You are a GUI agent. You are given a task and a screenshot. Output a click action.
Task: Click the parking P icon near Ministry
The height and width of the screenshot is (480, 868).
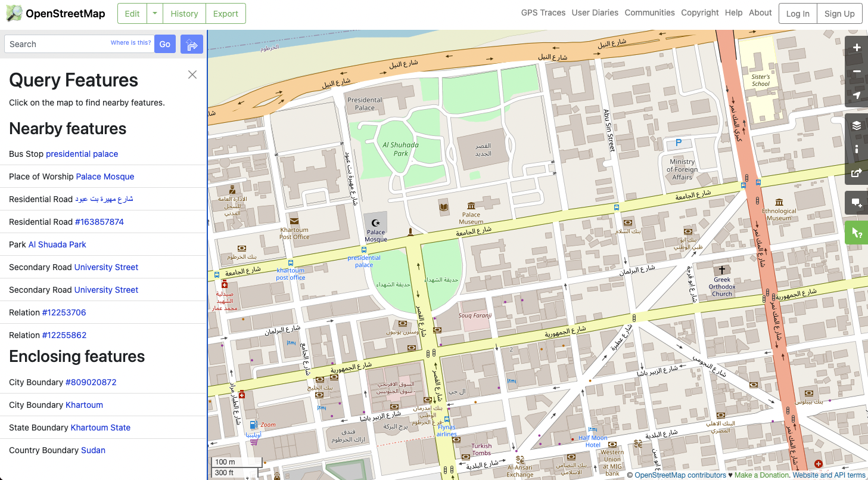(678, 143)
